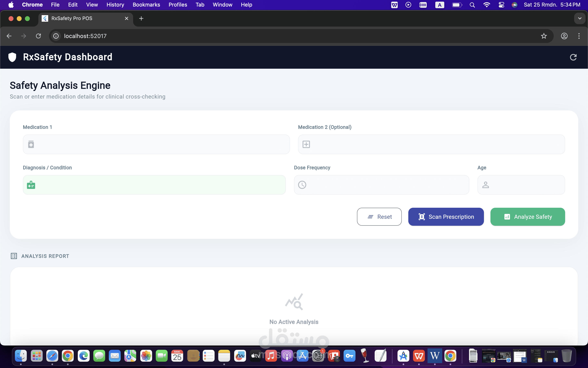Go back using Chrome's back arrow

(x=9, y=36)
